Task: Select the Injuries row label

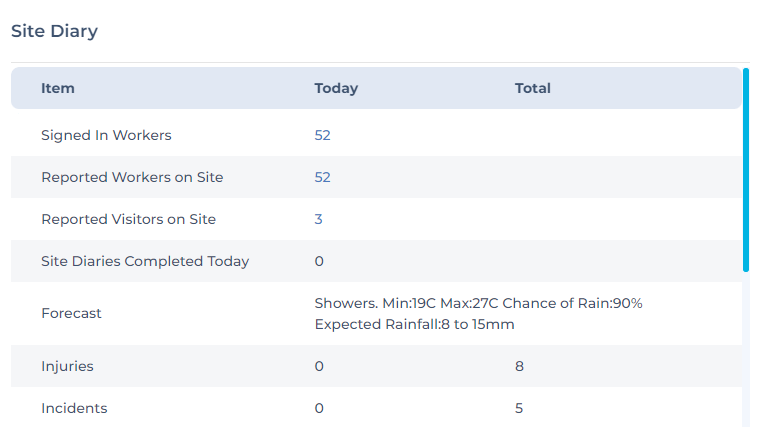Action: (67, 366)
